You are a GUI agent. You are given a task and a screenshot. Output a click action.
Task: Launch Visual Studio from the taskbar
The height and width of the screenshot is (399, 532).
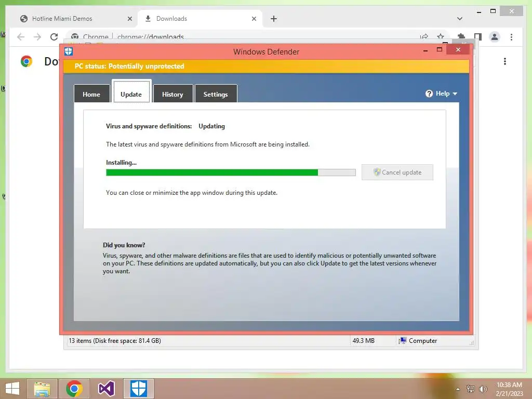click(107, 389)
